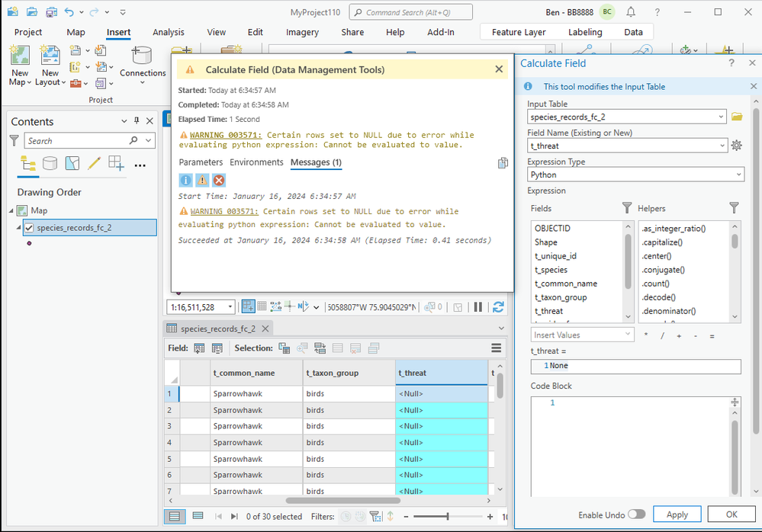The width and height of the screenshot is (762, 532).
Task: Switch to the Environments tab
Action: [256, 162]
